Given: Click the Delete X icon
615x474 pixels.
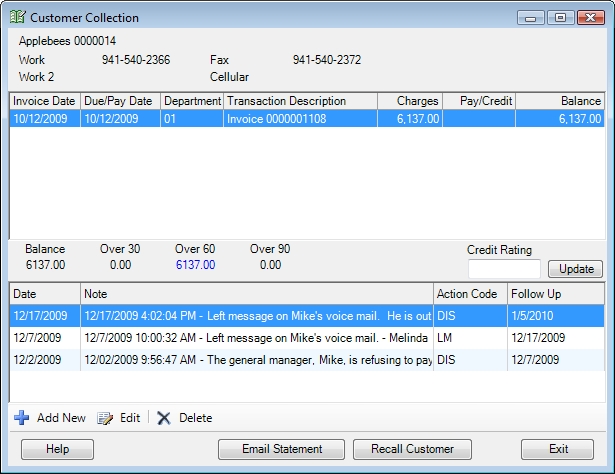Looking at the screenshot, I should pos(164,418).
